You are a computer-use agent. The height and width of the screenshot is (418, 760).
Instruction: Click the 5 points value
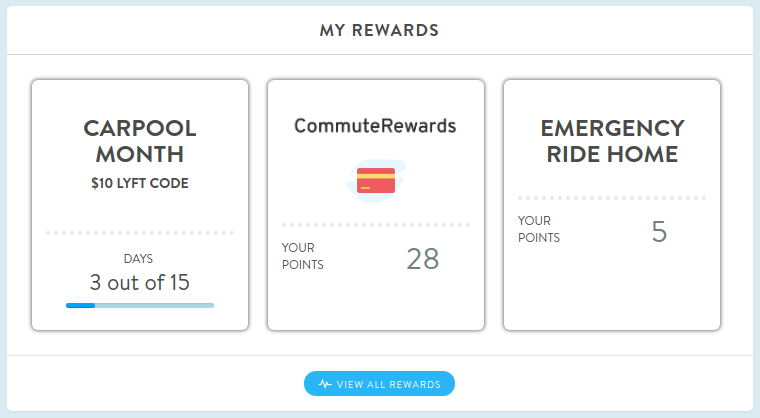point(659,232)
